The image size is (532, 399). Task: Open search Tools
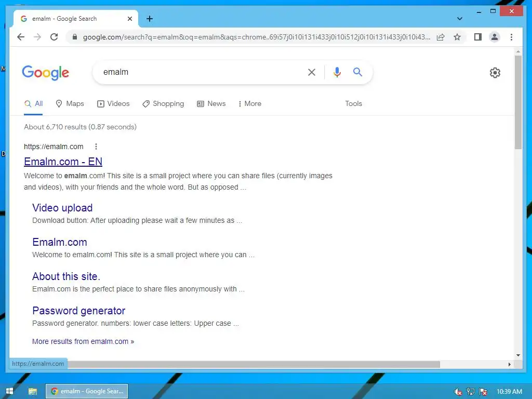coord(353,104)
